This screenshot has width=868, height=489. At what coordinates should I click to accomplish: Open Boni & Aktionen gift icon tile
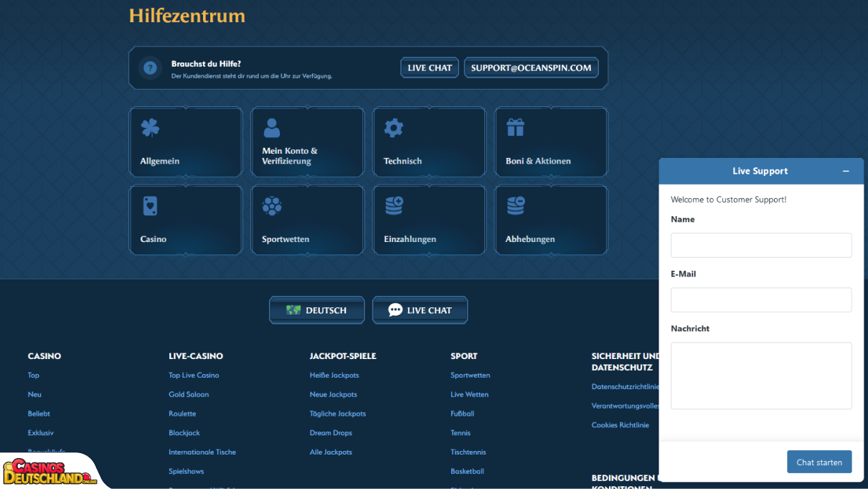[552, 142]
